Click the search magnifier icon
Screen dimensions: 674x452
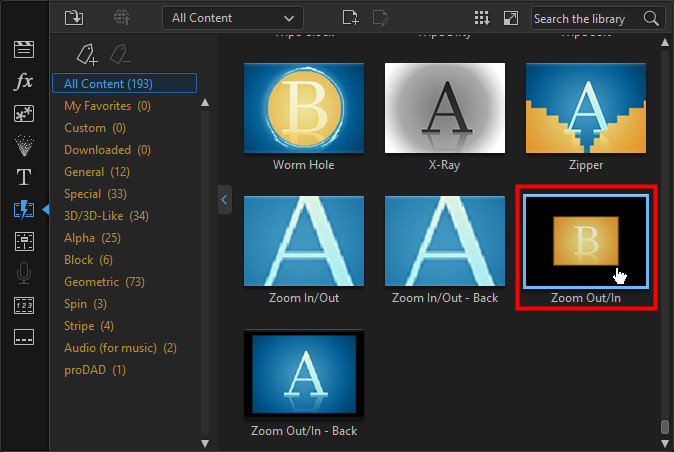(x=651, y=18)
